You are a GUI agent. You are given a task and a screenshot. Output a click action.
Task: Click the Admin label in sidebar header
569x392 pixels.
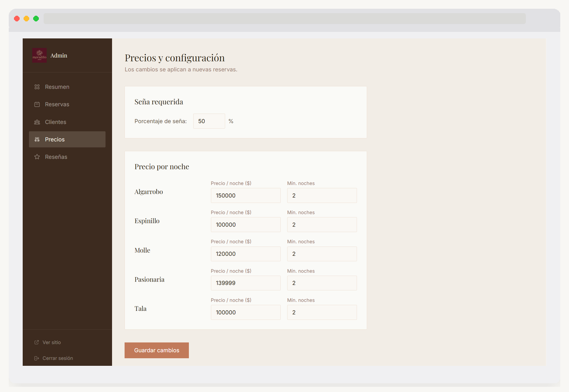tap(59, 55)
